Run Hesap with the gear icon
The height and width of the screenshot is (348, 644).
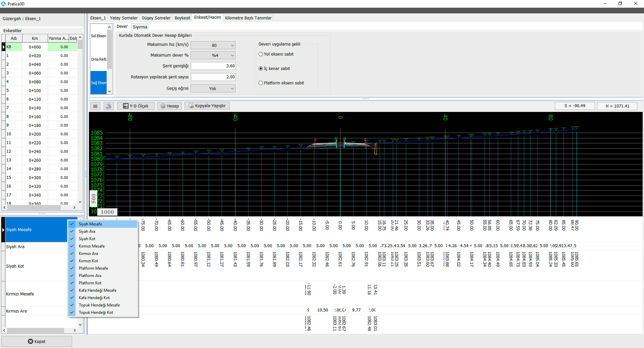point(169,106)
